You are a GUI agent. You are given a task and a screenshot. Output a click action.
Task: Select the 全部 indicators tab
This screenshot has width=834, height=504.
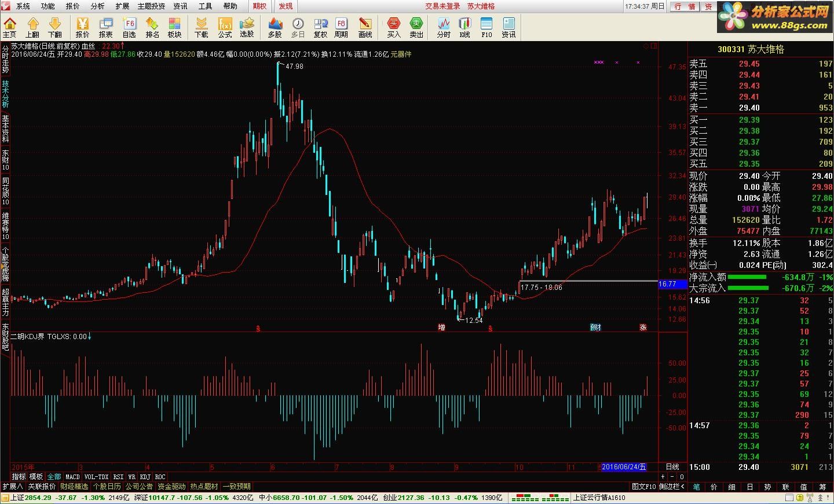[x=54, y=477]
